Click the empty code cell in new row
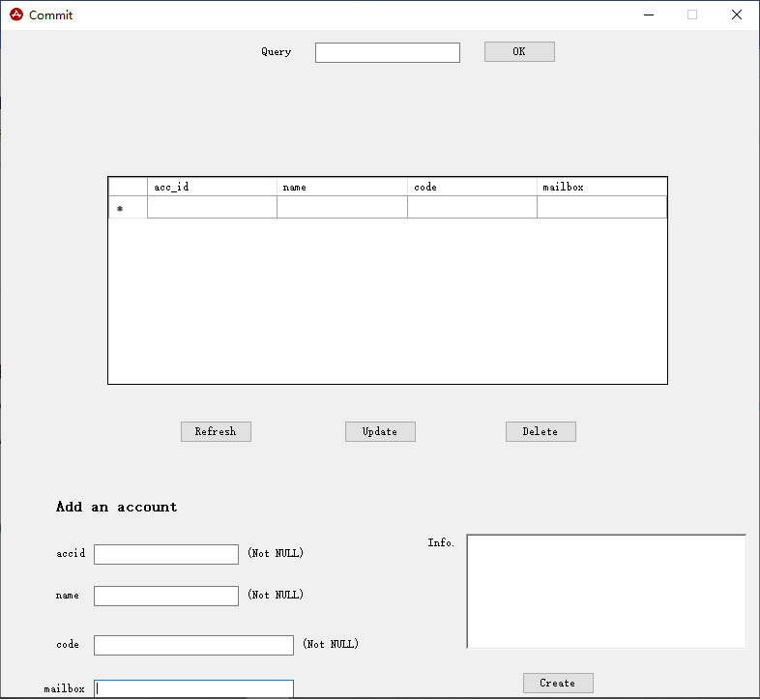Image resolution: width=760 pixels, height=700 pixels. (472, 208)
